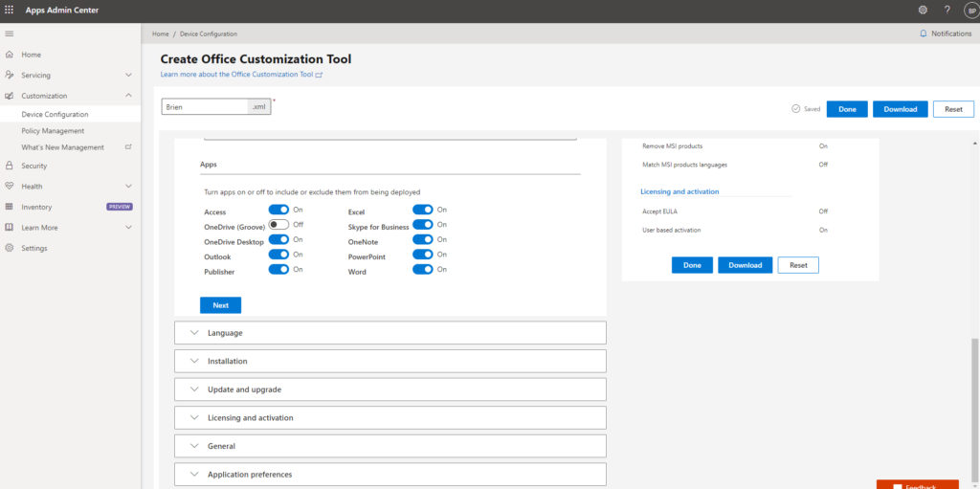Click the orange Feedback button
This screenshot has width=980, height=489.
coord(917,484)
